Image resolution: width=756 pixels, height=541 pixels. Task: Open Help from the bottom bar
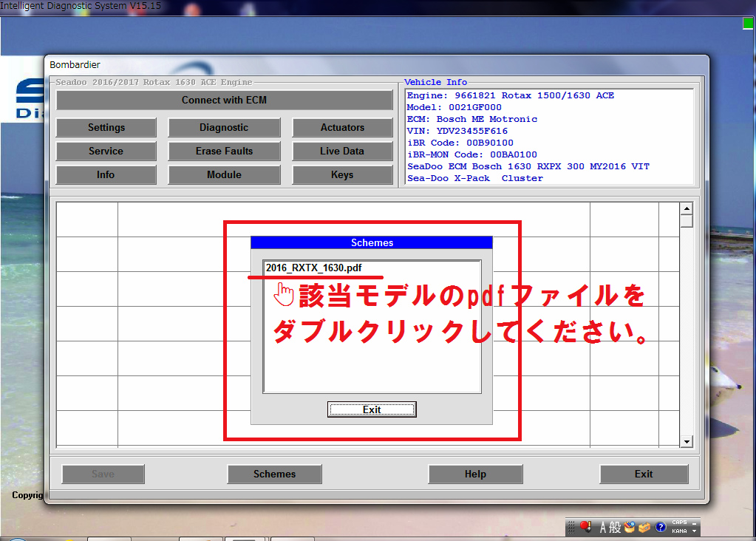click(475, 474)
